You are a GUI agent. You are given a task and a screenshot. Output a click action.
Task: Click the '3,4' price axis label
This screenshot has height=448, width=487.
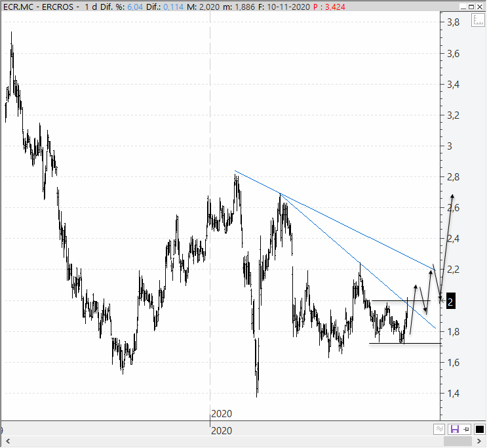453,85
